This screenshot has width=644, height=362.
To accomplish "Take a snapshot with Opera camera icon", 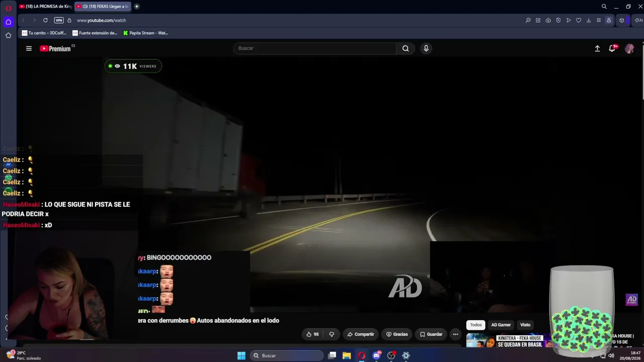I will (x=548, y=20).
